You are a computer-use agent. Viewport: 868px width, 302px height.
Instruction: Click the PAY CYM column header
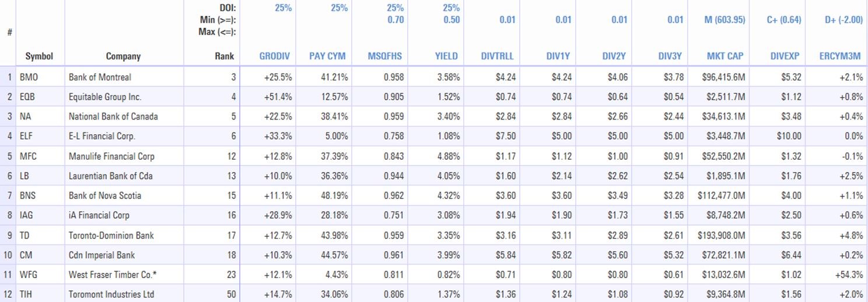point(328,57)
